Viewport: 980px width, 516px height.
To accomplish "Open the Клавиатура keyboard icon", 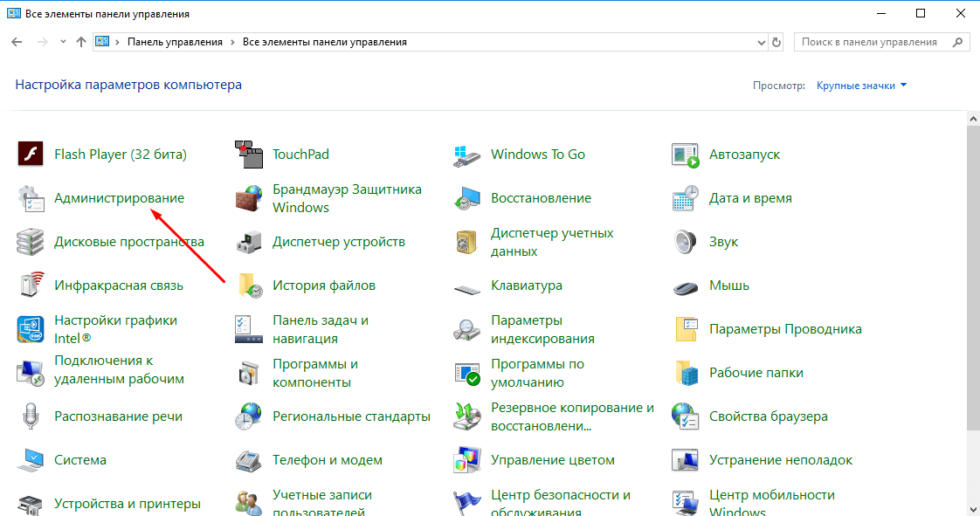I will tap(467, 289).
